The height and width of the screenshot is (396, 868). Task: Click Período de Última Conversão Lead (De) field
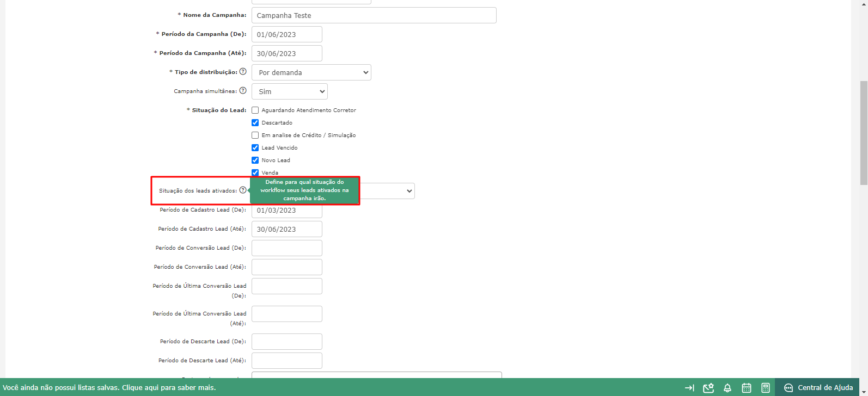(x=287, y=286)
